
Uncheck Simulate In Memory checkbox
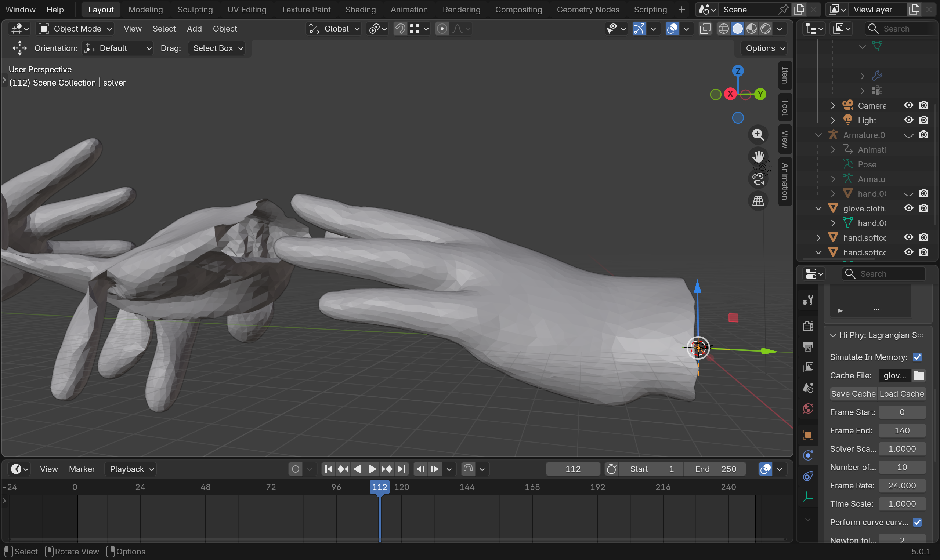pos(917,357)
